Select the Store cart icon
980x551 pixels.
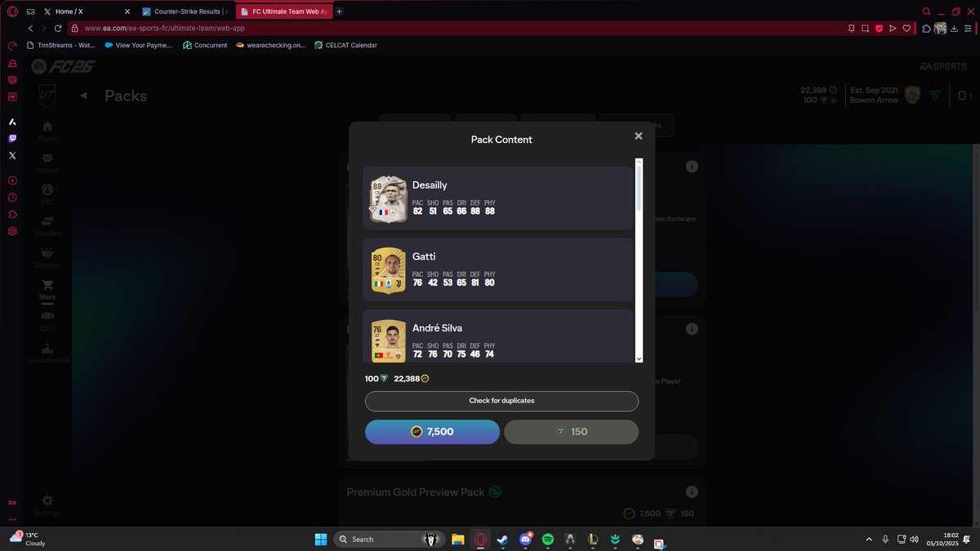click(x=47, y=286)
